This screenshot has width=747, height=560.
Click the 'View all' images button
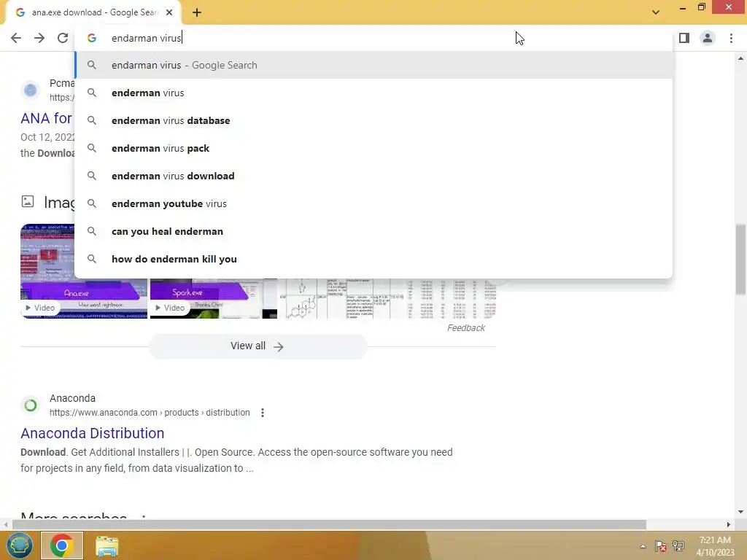coord(258,346)
